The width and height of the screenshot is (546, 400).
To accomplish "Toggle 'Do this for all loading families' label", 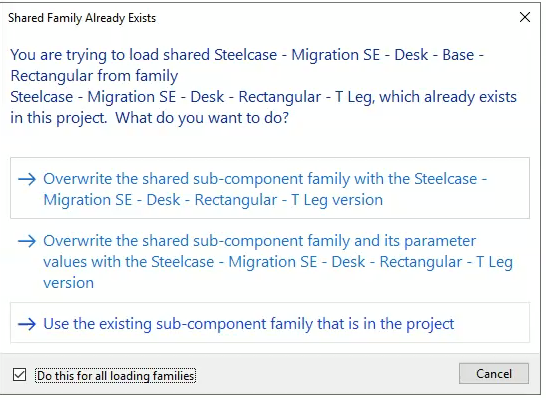I will pyautogui.click(x=115, y=376).
